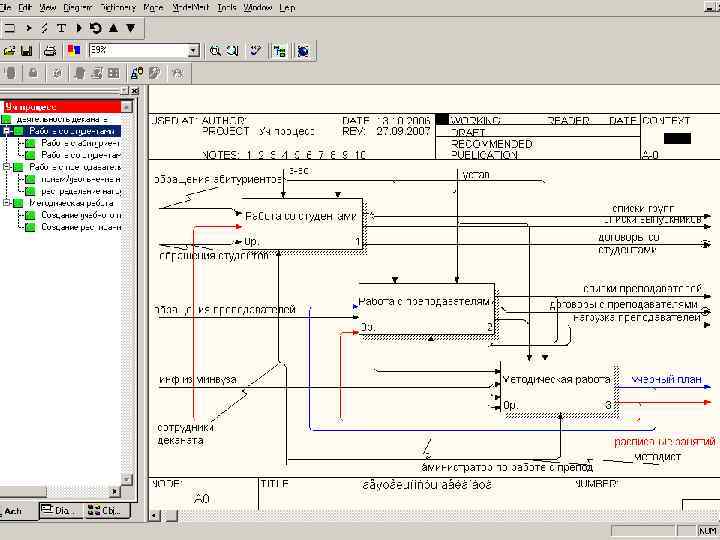This screenshot has height=540, width=720.
Task: Click the spell check icon in toolbar
Action: 256,50
